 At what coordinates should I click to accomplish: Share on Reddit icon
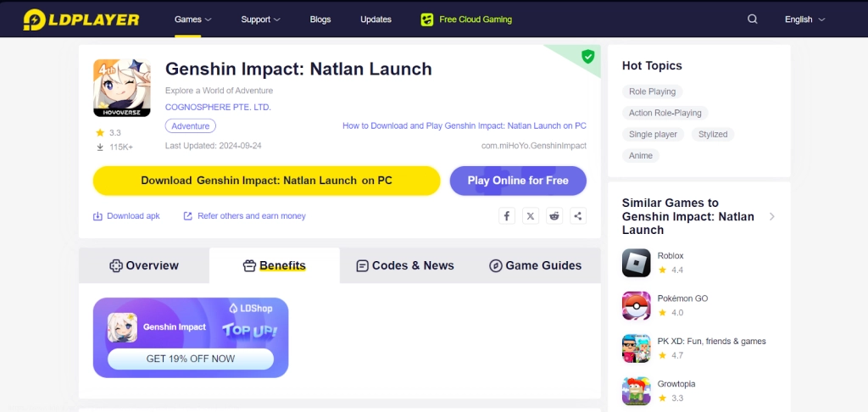pyautogui.click(x=554, y=216)
